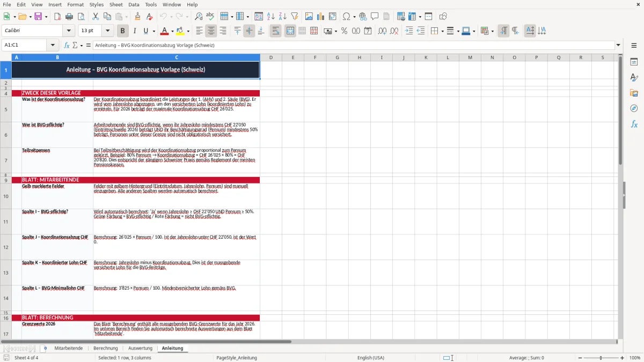Toggle Merge and Center Cells
The image size is (644, 362).
coord(290,31)
